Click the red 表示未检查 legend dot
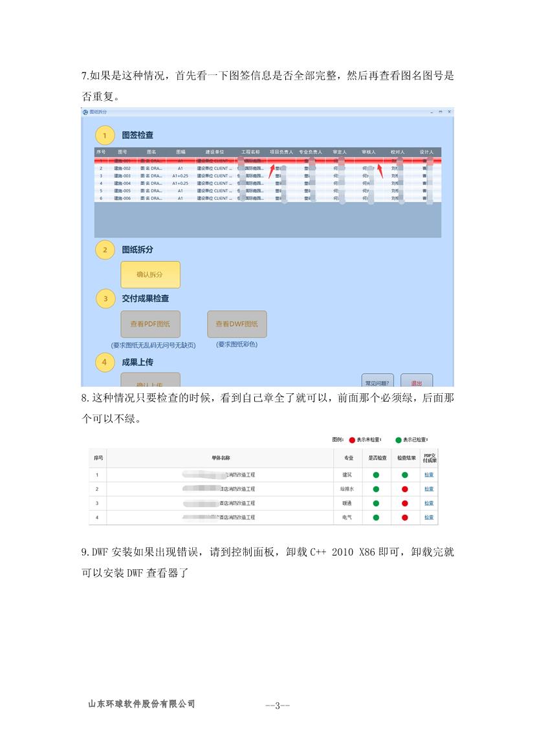This screenshot has height=756, width=535. (352, 440)
